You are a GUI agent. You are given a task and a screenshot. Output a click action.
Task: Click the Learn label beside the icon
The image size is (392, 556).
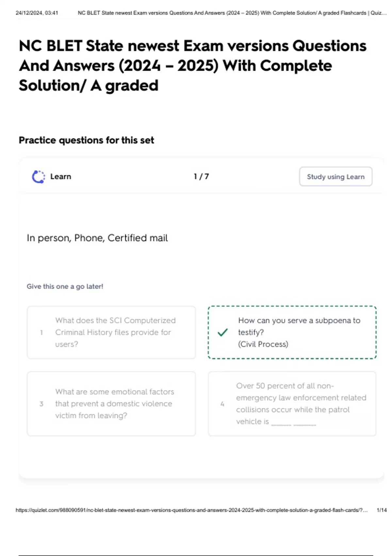(61, 177)
